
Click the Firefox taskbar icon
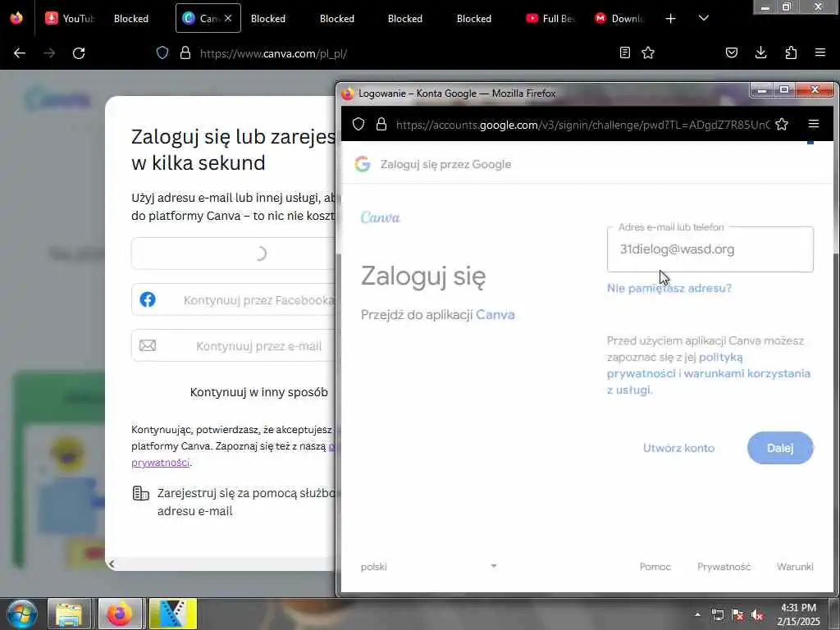pos(120,614)
